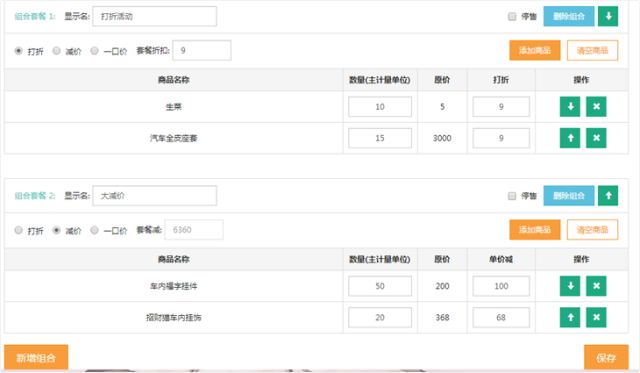The height and width of the screenshot is (373, 640).
Task: Focus the 套餐减 field showing 6360
Action: pyautogui.click(x=194, y=229)
